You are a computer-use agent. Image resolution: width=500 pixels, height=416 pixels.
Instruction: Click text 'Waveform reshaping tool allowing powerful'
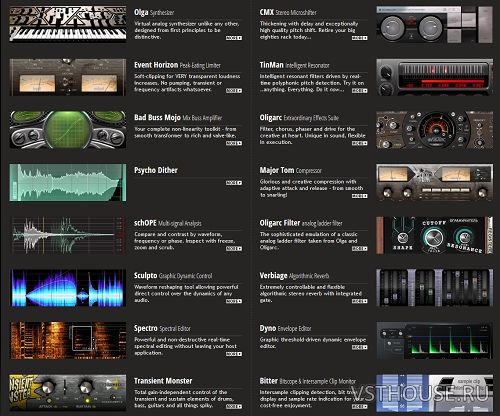(x=186, y=287)
